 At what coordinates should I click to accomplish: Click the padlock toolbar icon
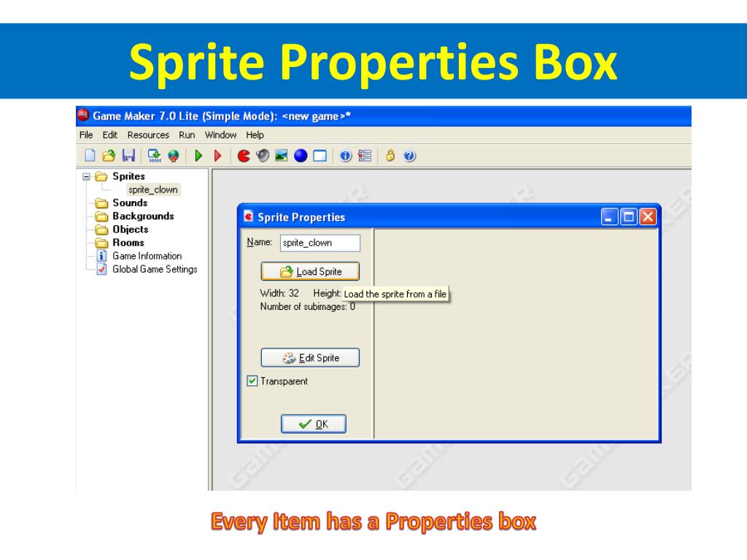tap(390, 155)
